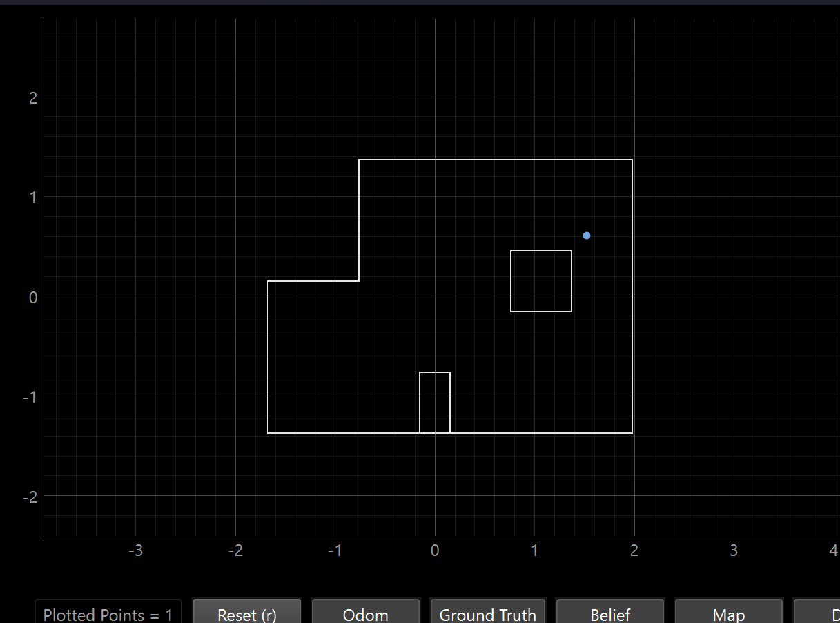Click the y-axis tick label -2
The width and height of the screenshot is (840, 623).
(x=30, y=497)
